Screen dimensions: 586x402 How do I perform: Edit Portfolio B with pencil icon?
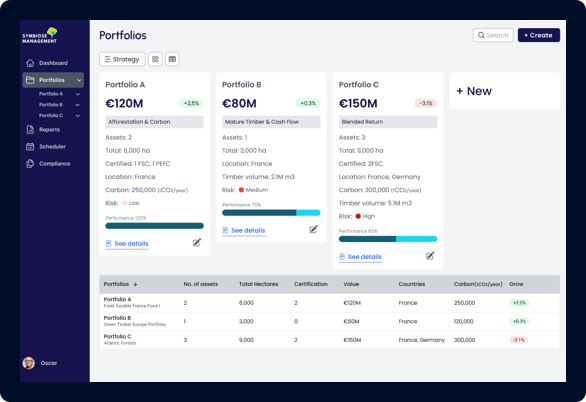(314, 229)
